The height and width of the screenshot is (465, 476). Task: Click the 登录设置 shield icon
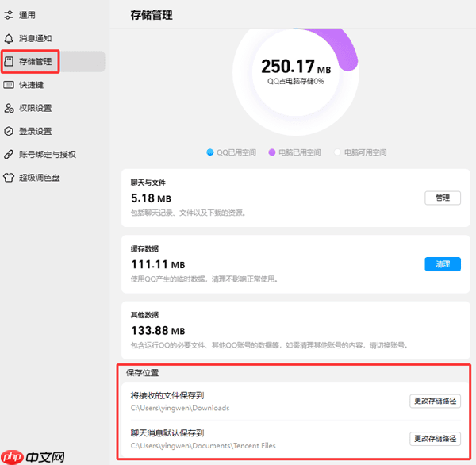click(9, 131)
